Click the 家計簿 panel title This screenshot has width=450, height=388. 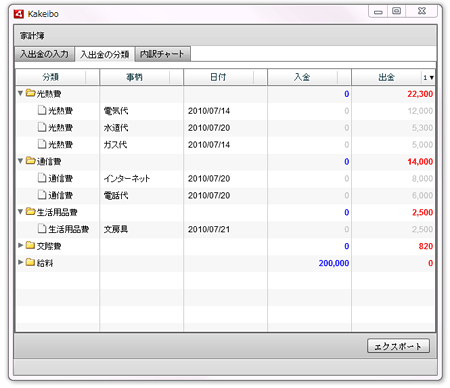32,36
